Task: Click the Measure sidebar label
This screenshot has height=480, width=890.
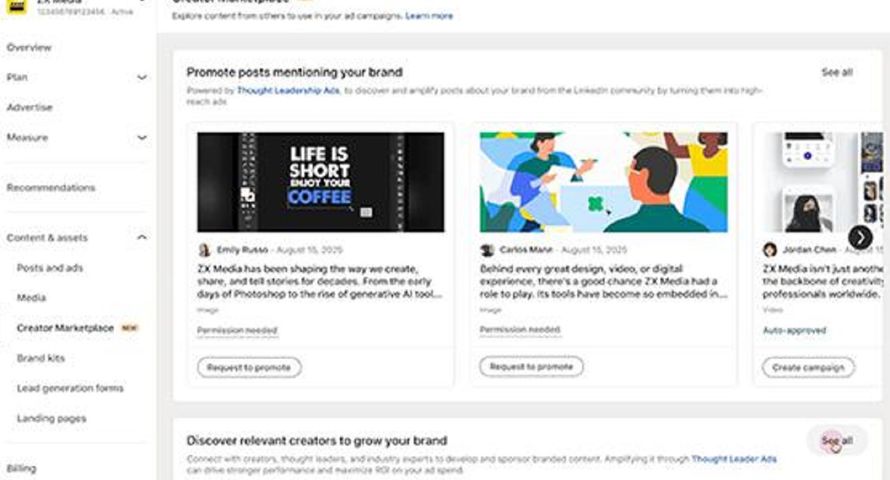Action: 27,137
